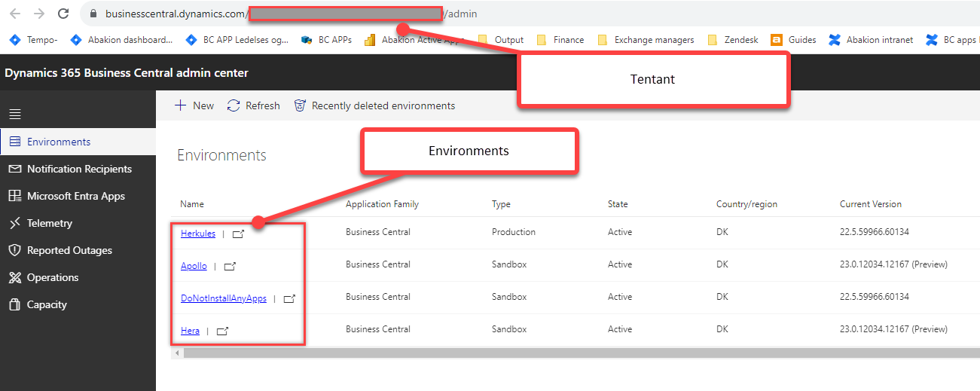
Task: Click the Telemetry sidebar icon
Action: pyautogui.click(x=15, y=223)
